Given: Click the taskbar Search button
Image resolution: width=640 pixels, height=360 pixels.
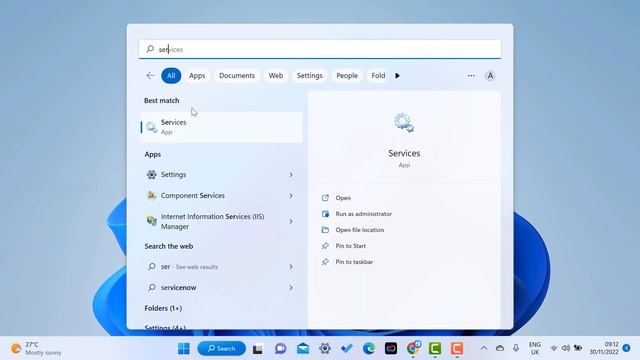Looking at the screenshot, I should point(222,349).
